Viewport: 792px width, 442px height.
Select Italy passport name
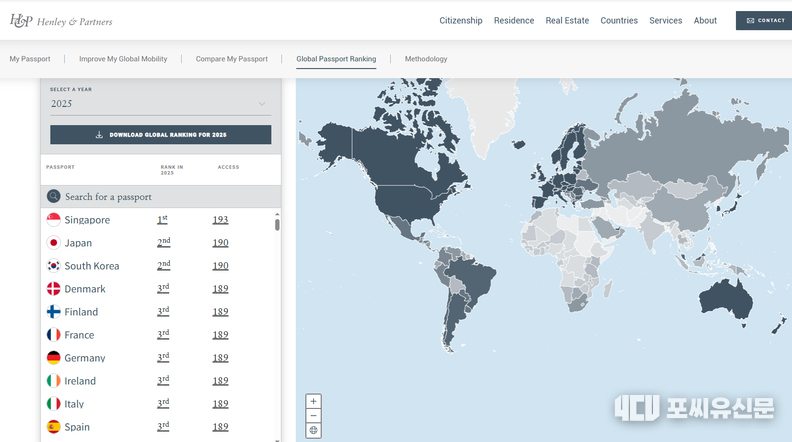coord(74,404)
